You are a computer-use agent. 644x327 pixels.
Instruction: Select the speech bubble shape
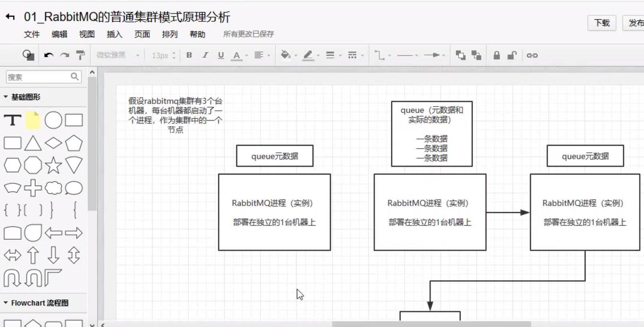[74, 188]
